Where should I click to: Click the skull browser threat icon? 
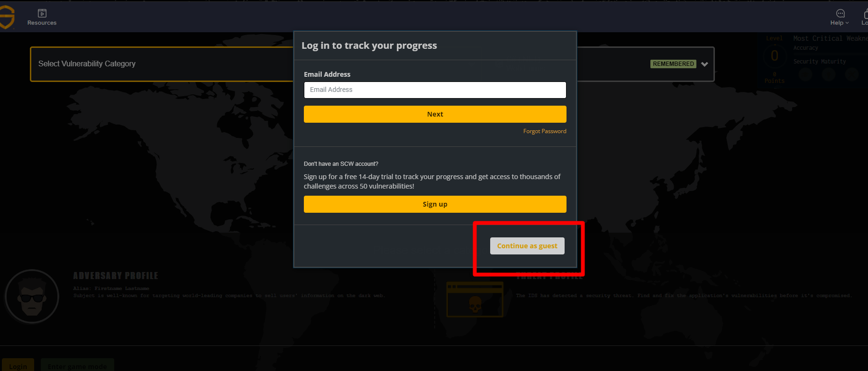tap(475, 300)
